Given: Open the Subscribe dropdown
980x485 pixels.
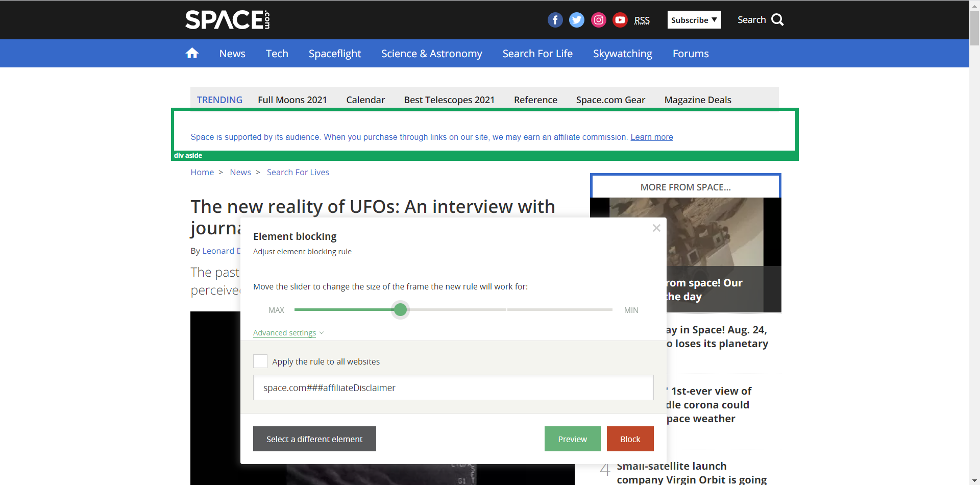Looking at the screenshot, I should pos(694,20).
